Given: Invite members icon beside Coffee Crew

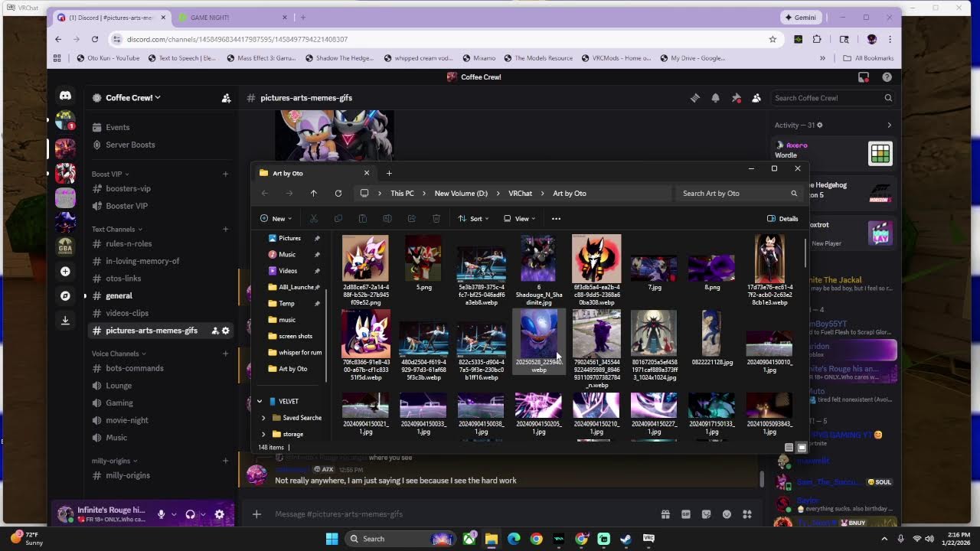Looking at the screenshot, I should (226, 98).
